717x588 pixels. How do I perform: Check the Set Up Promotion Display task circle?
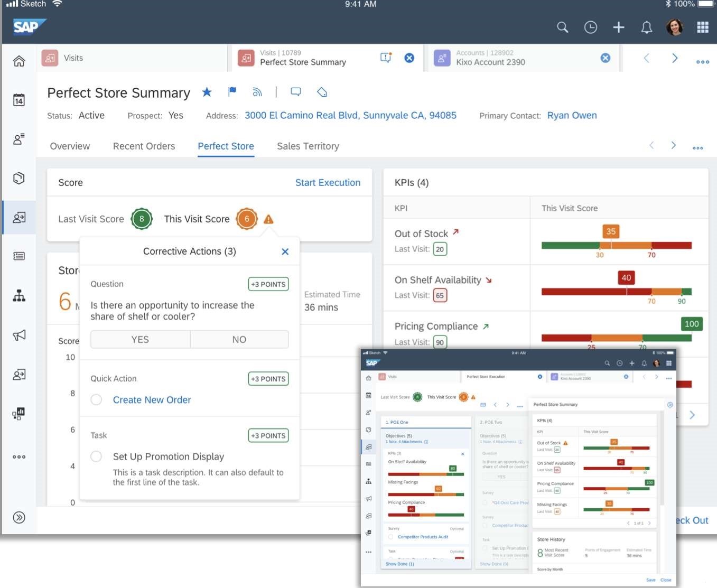click(96, 456)
